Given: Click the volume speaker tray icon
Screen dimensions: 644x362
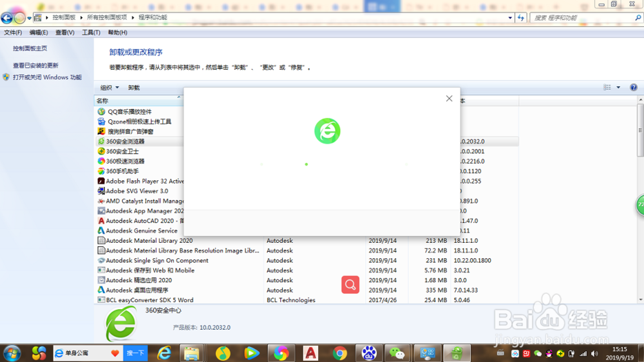Looking at the screenshot, I should pyautogui.click(x=594, y=354).
